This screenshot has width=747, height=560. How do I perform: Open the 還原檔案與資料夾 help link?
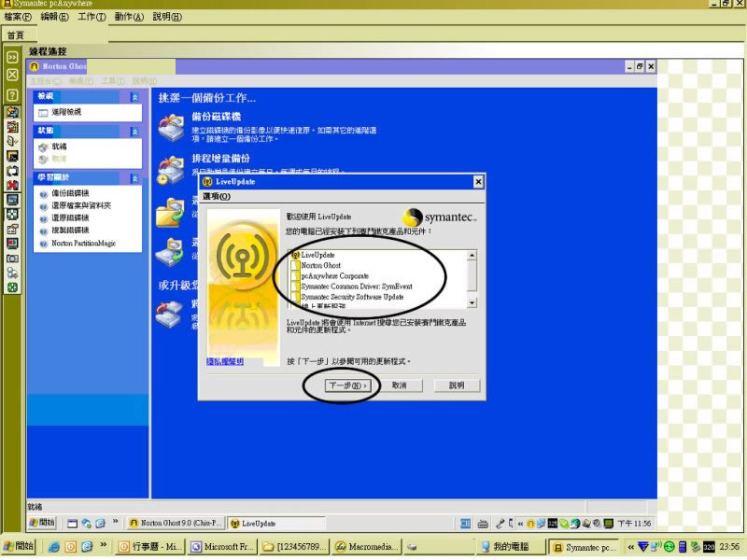(x=81, y=205)
